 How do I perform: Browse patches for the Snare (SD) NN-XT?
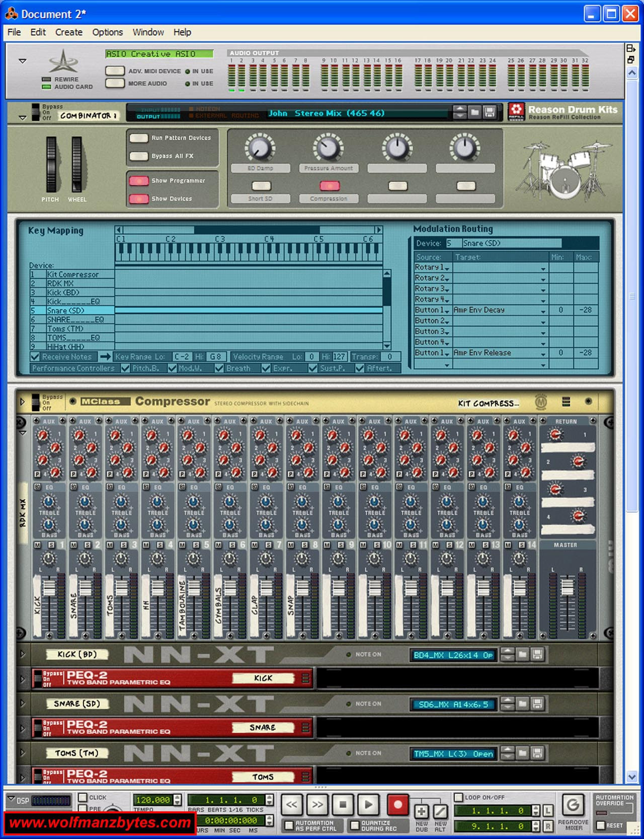click(523, 704)
